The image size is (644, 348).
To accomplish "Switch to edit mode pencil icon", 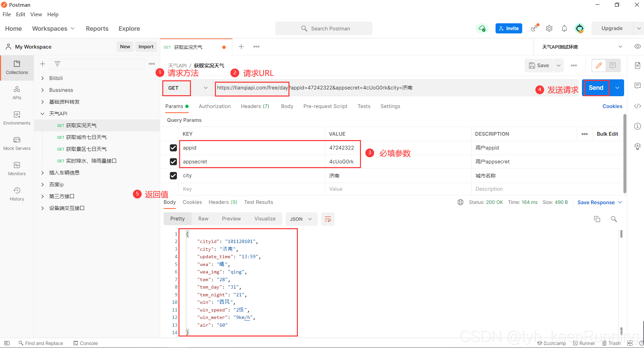I will tap(599, 65).
